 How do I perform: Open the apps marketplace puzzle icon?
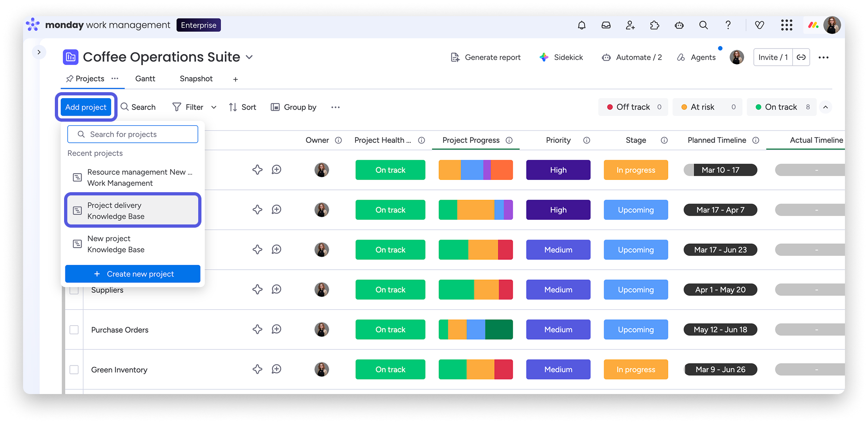(x=655, y=25)
